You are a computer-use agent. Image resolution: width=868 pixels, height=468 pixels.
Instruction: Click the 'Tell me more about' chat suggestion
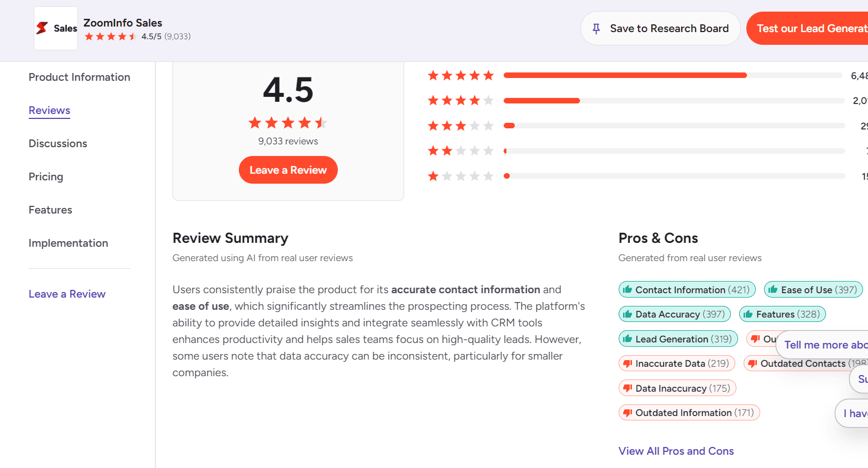click(824, 344)
